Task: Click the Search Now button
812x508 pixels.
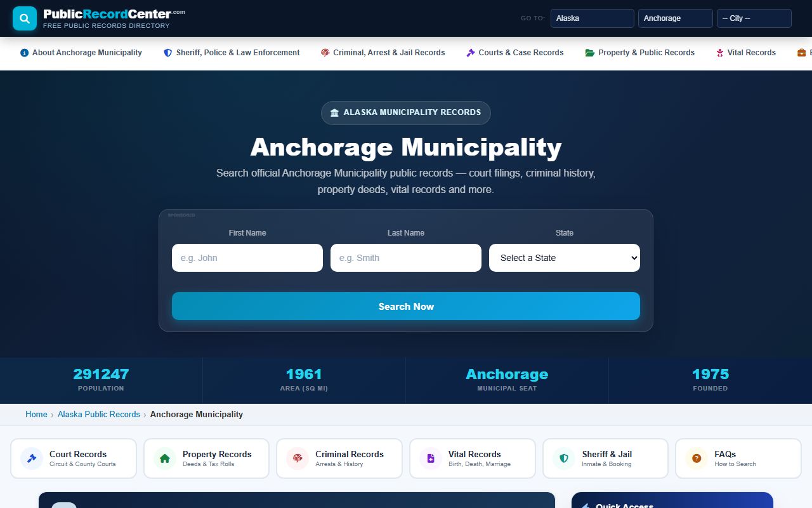Action: point(406,306)
